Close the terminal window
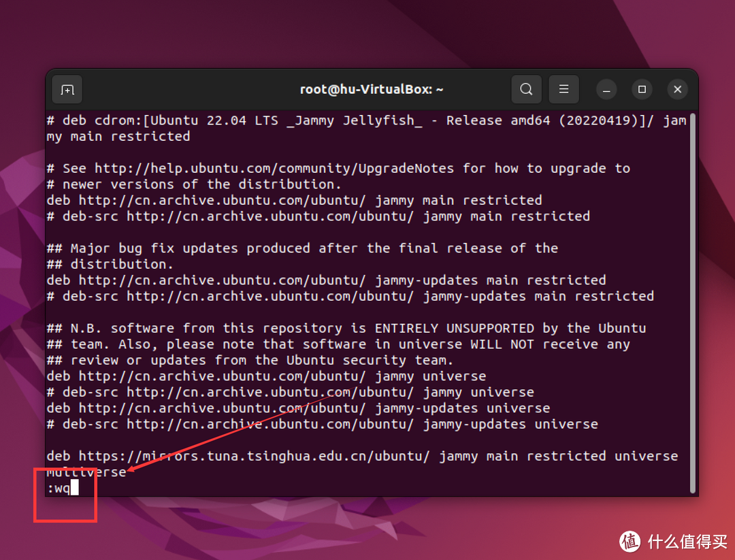735x560 pixels. pyautogui.click(x=677, y=90)
